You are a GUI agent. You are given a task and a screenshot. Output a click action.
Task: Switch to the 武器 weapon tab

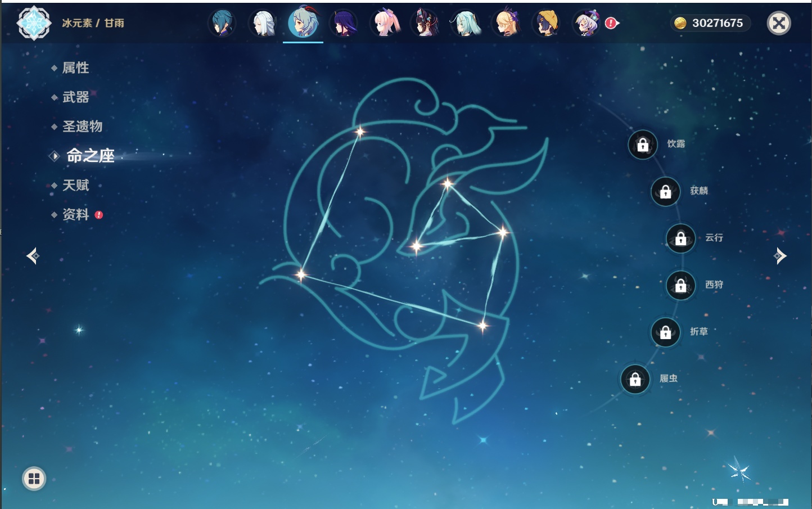coord(75,97)
